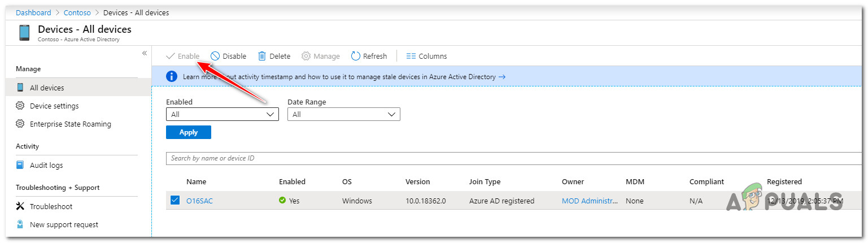Screen dimensions: 868x243
Task: Click the MDM column header
Action: pyautogui.click(x=635, y=181)
